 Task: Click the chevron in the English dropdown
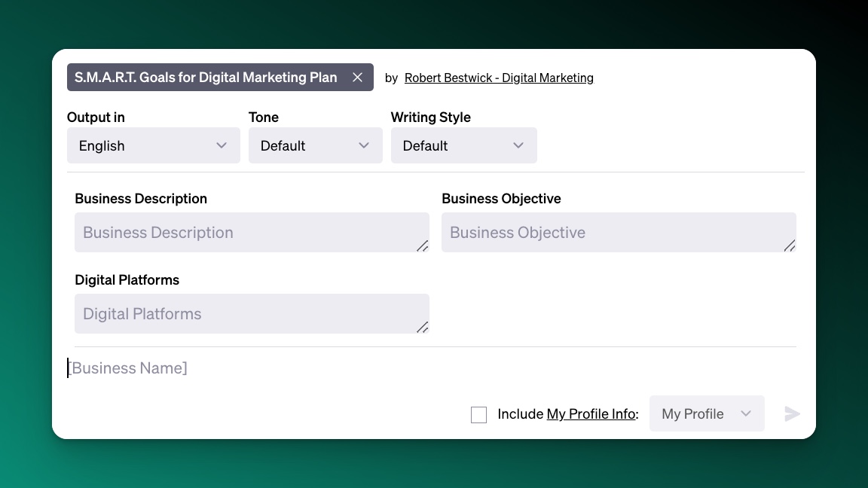click(x=222, y=145)
